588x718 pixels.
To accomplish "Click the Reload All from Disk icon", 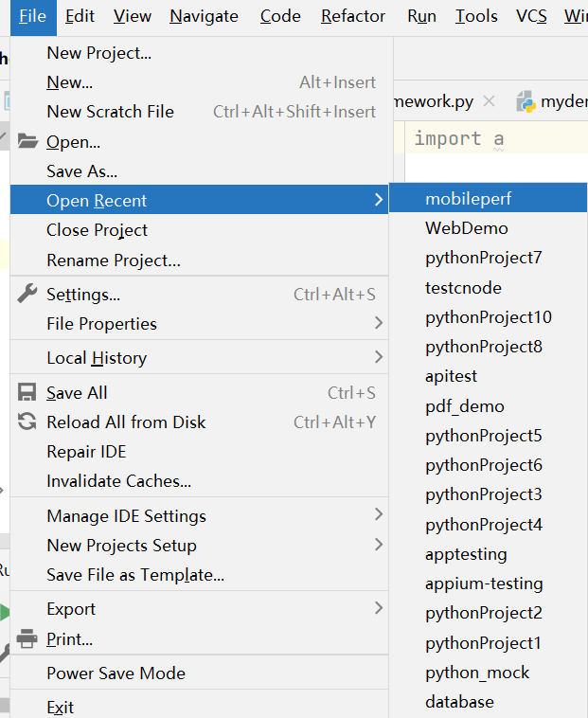I will click(x=27, y=422).
